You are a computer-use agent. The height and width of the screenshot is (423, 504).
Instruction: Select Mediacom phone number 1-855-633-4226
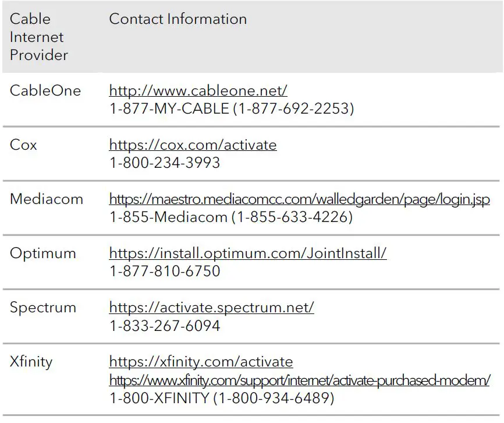point(231,217)
